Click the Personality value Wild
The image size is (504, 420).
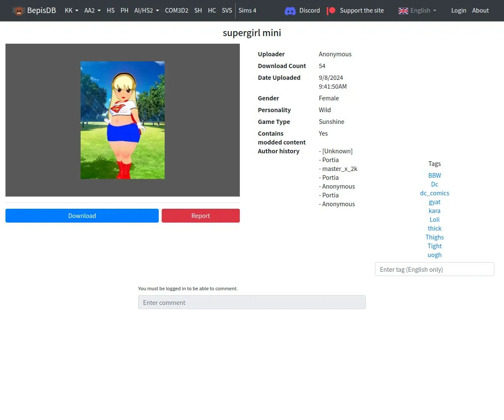325,110
